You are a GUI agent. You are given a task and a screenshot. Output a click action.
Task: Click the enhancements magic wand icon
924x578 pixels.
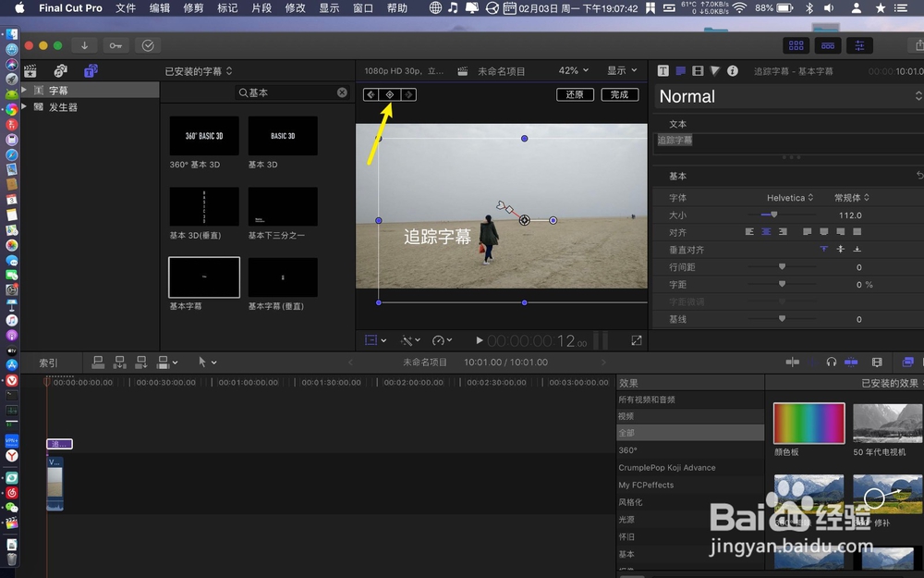point(409,340)
